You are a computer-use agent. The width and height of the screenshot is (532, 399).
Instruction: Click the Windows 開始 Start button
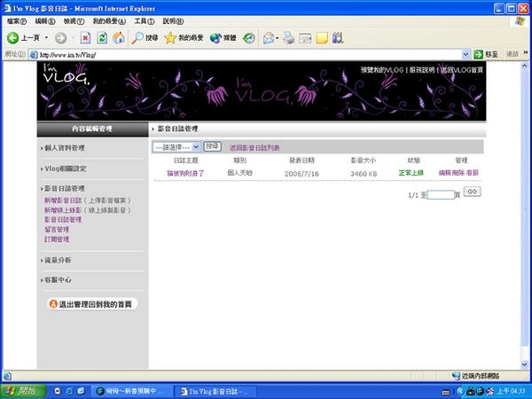click(23, 391)
